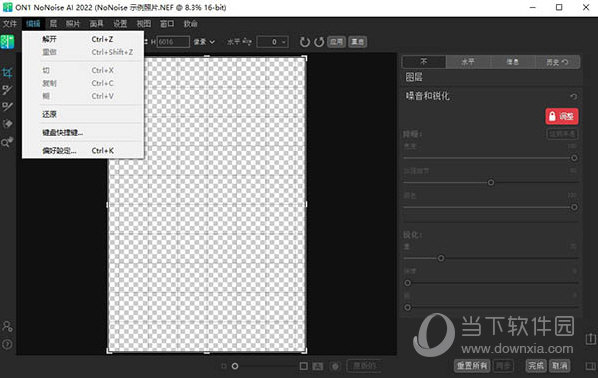Screen dimensions: 598x378
Task: Click the compare view icon in bottom bar
Action: tap(318, 366)
